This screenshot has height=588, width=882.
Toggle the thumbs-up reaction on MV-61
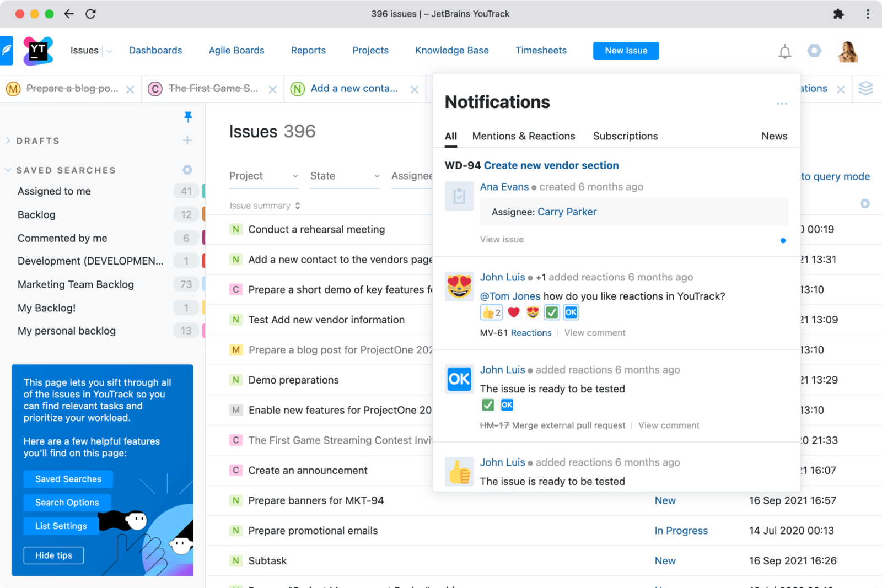(x=490, y=312)
